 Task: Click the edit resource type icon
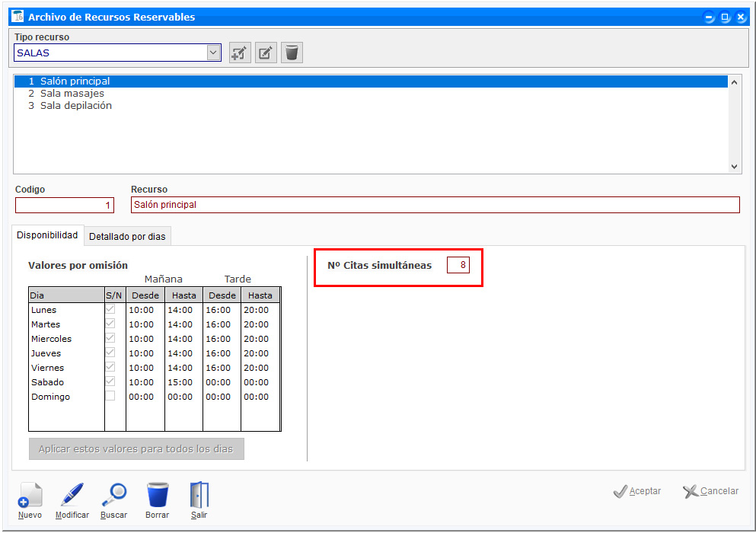pyautogui.click(x=266, y=53)
